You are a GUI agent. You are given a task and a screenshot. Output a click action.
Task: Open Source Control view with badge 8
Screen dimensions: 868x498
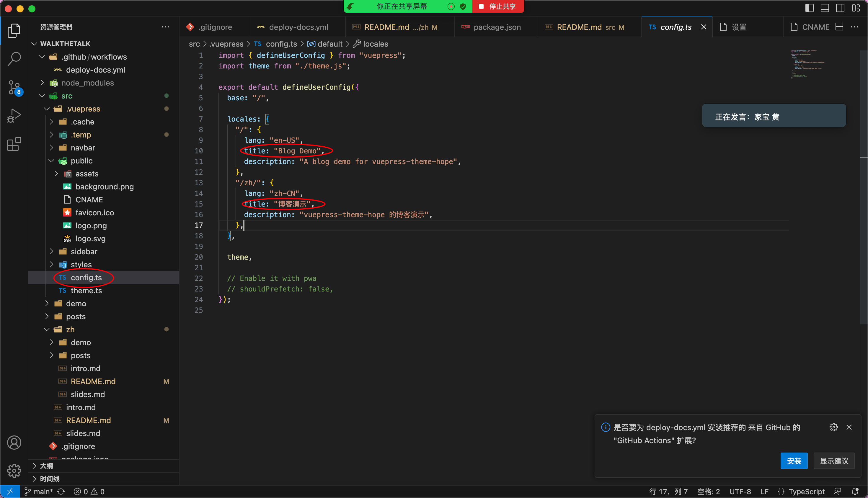pos(14,88)
